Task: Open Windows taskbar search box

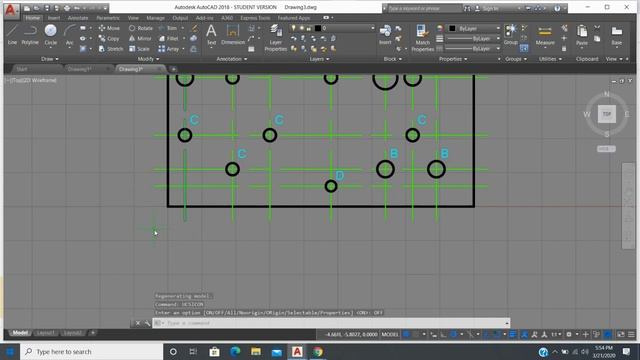Action: 91,351
